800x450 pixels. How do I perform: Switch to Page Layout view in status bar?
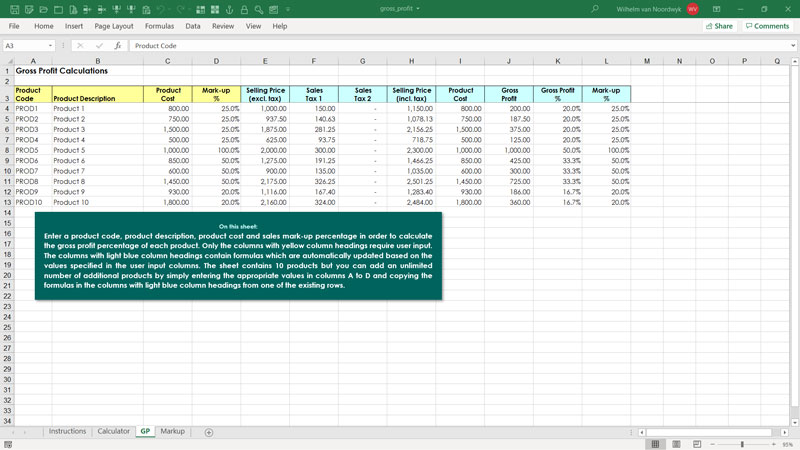(x=676, y=444)
